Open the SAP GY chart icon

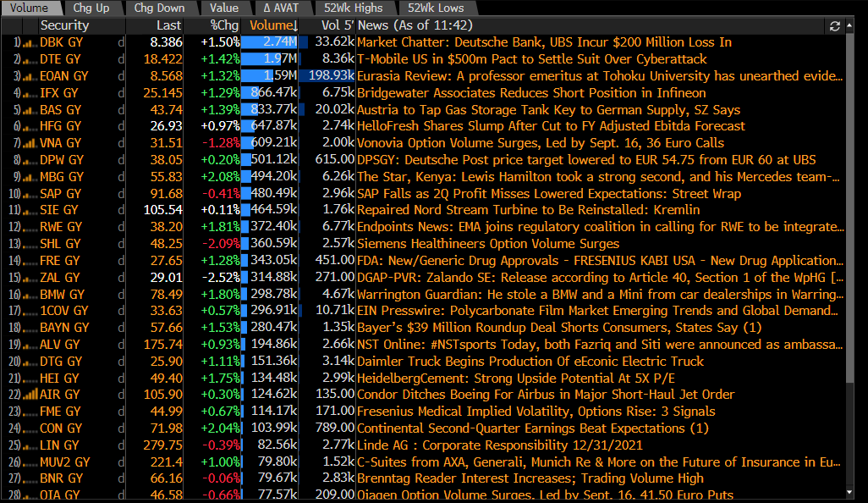click(30, 194)
